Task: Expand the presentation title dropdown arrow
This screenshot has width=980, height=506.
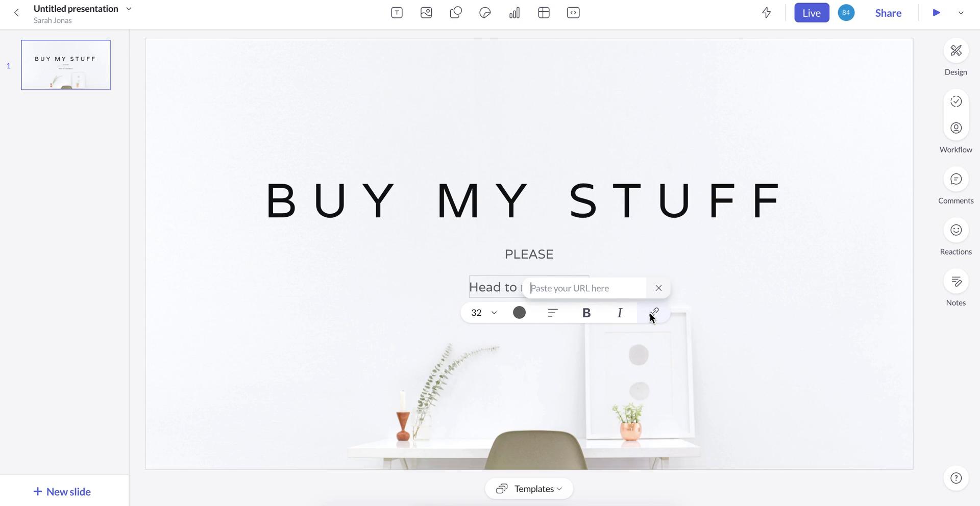Action: point(129,9)
